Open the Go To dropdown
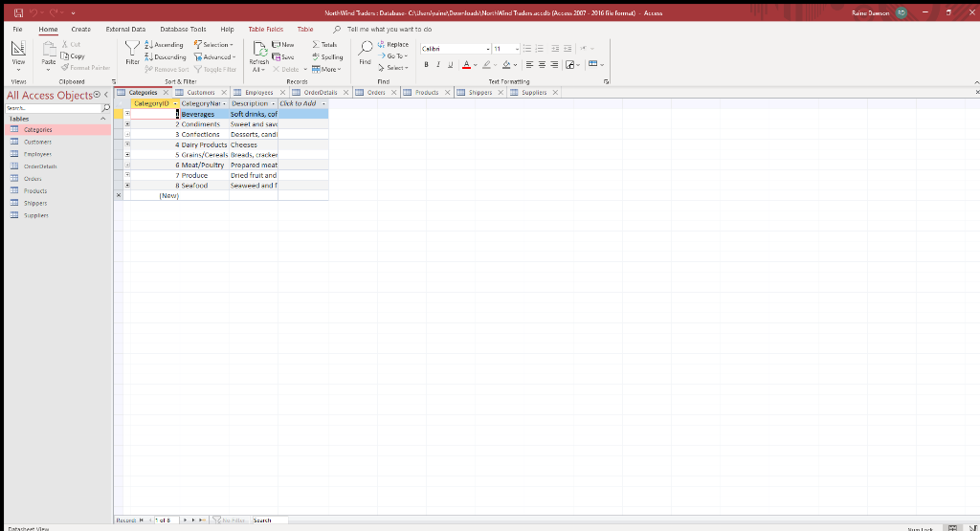Viewport: 980px width, 531px height. point(393,56)
